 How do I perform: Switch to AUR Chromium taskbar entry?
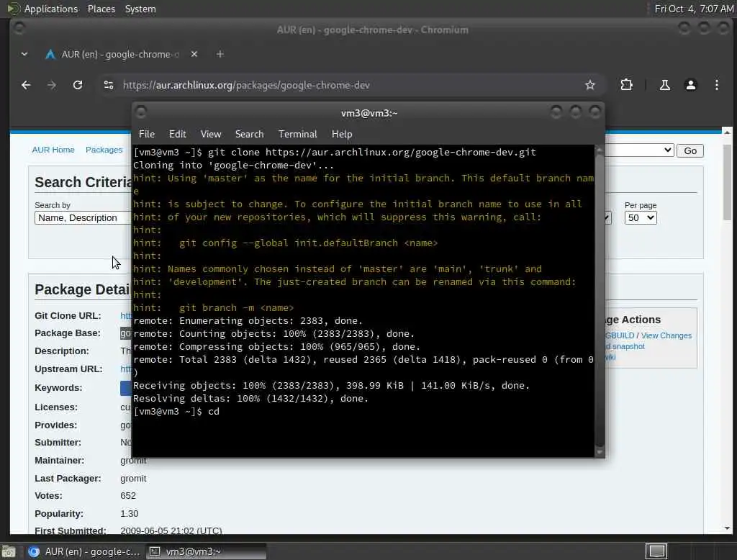[83, 551]
